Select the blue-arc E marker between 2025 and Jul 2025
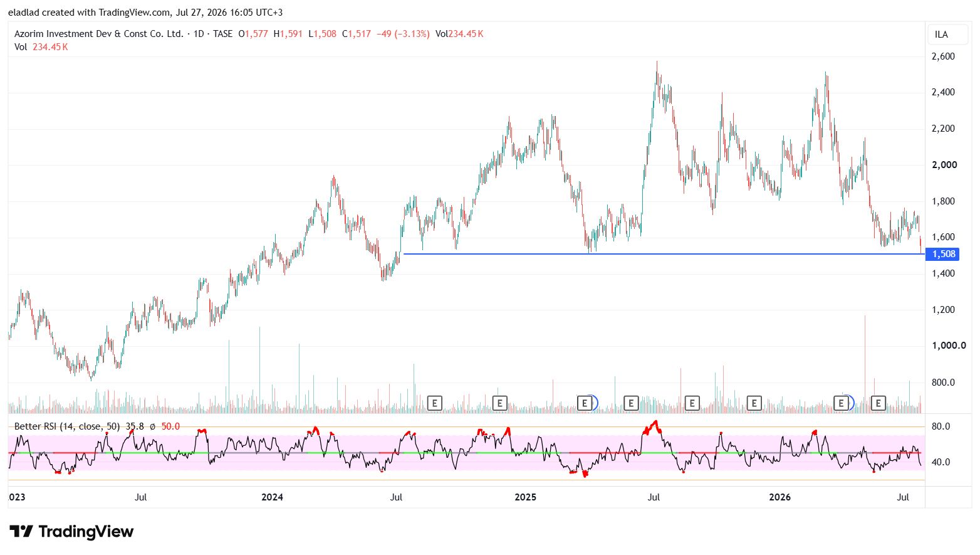Viewport: 980px width, 555px height. click(585, 403)
